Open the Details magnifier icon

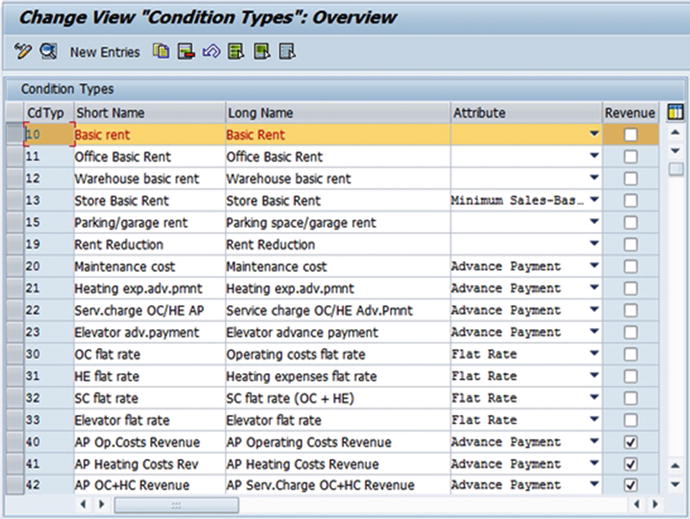(48, 51)
